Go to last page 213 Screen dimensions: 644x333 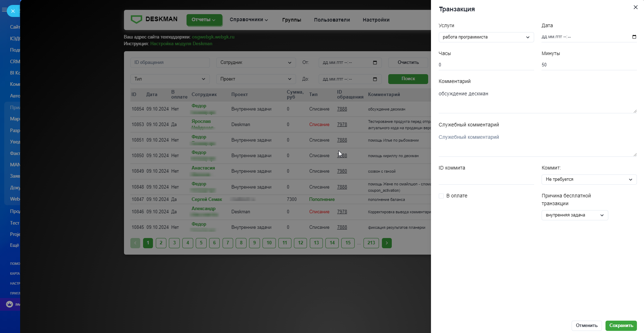pyautogui.click(x=371, y=243)
